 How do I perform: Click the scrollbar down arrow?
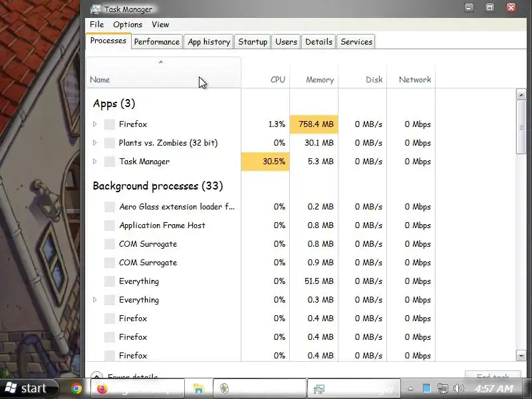[521, 356]
